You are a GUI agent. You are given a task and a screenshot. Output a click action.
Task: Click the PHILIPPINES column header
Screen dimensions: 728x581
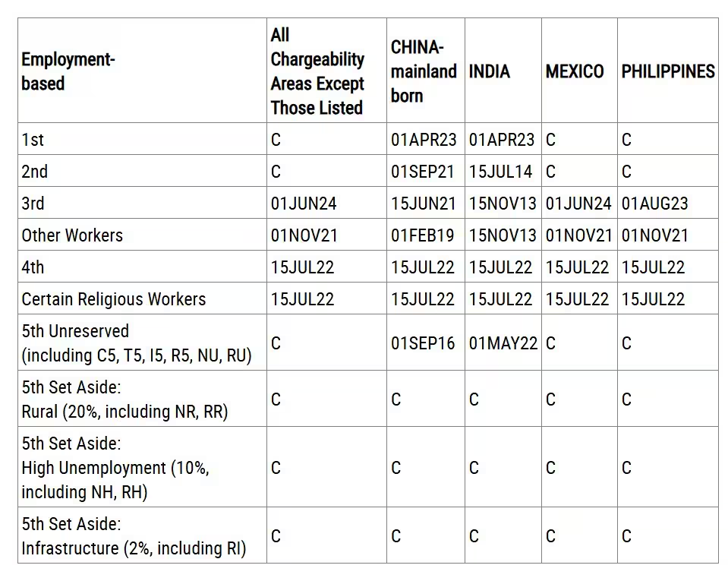click(x=667, y=71)
